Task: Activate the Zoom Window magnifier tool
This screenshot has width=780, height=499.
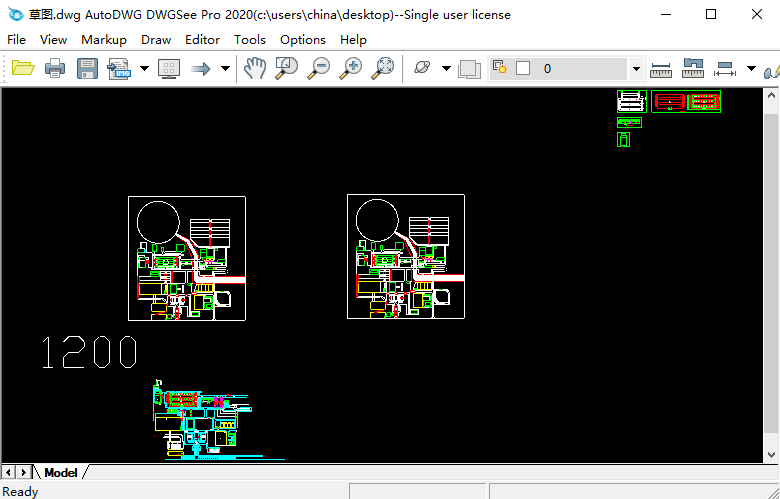Action: [x=287, y=68]
